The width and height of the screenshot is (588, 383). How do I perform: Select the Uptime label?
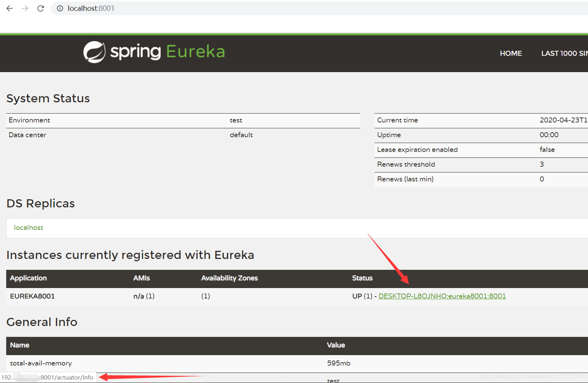[389, 135]
